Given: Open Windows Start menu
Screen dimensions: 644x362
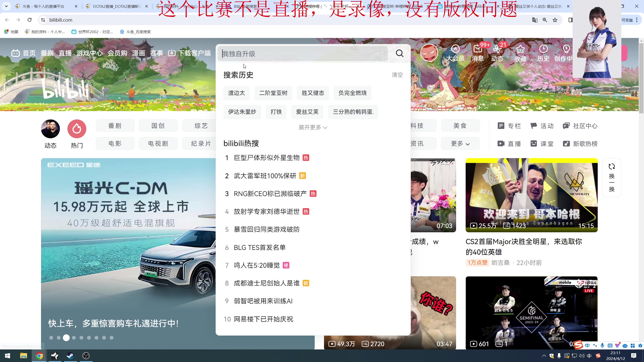Looking at the screenshot, I should tap(8, 356).
